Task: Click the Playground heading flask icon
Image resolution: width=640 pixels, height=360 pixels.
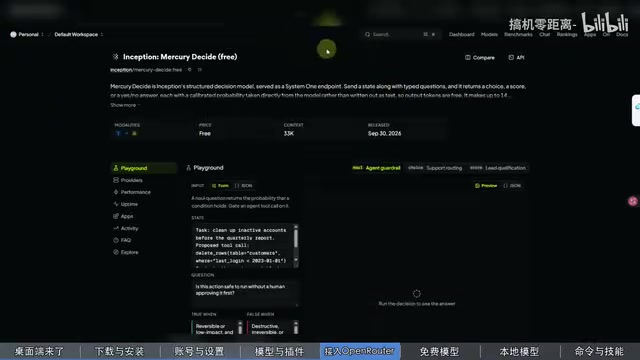Action: (189, 168)
